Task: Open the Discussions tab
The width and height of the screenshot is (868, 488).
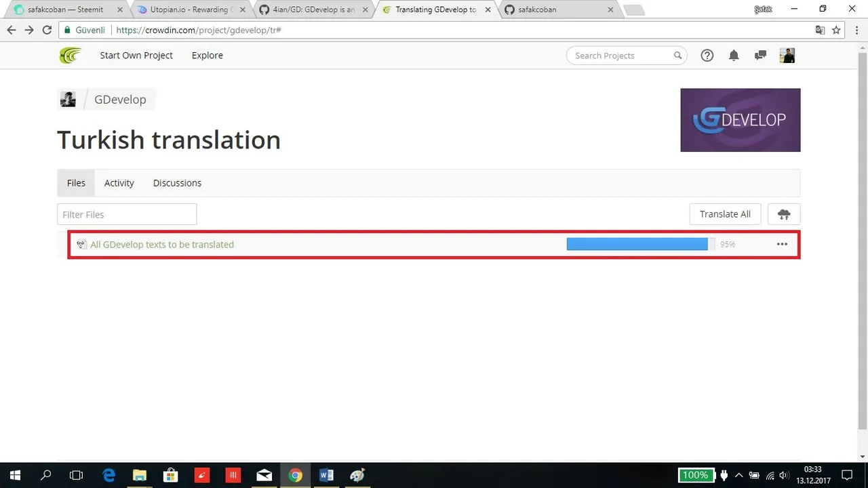Action: [x=177, y=183]
